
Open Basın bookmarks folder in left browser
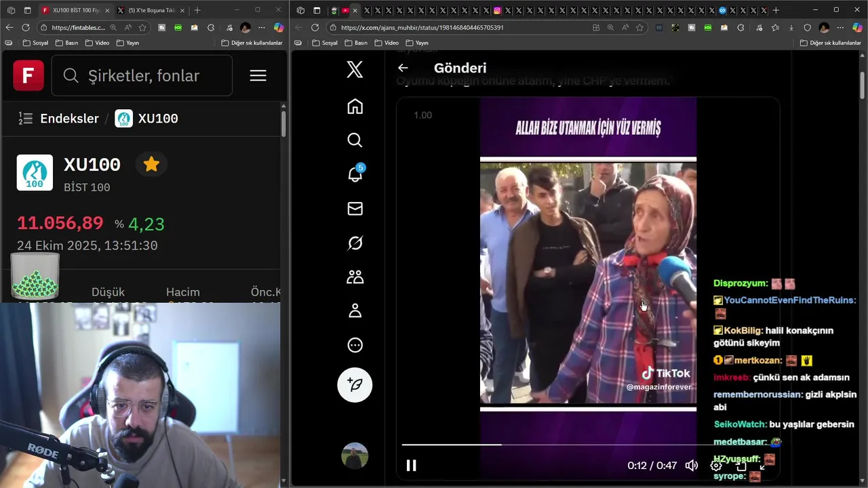tap(66, 43)
